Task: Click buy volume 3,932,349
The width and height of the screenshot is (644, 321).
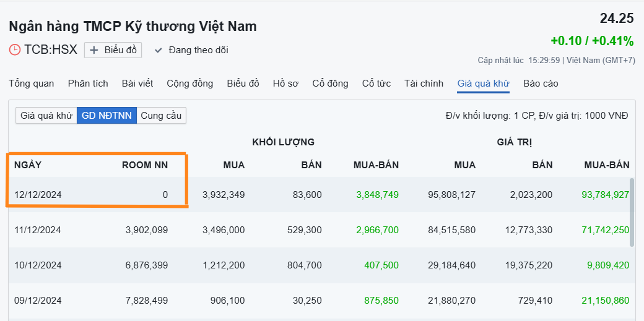Action: [224, 195]
